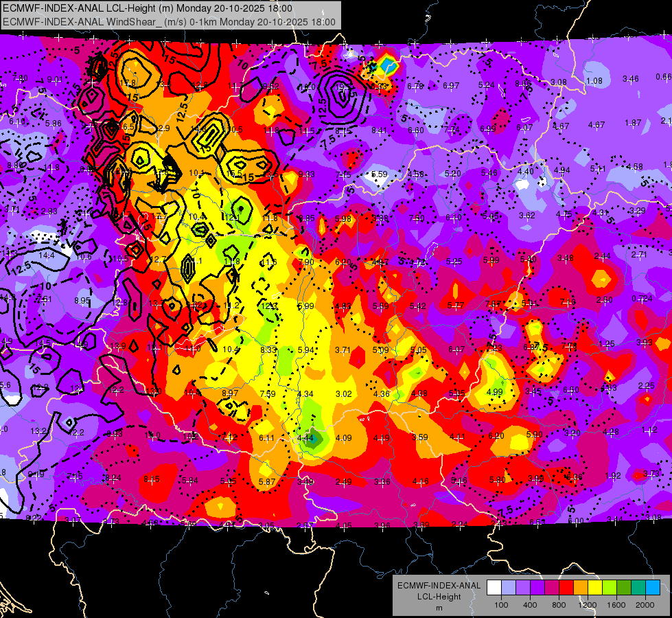The height and width of the screenshot is (618, 672).
Task: Click the shear value '2.71'
Action: 639,254
